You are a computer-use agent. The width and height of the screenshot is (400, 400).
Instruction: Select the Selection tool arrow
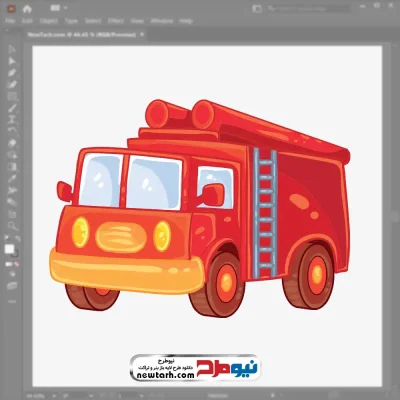click(12, 49)
